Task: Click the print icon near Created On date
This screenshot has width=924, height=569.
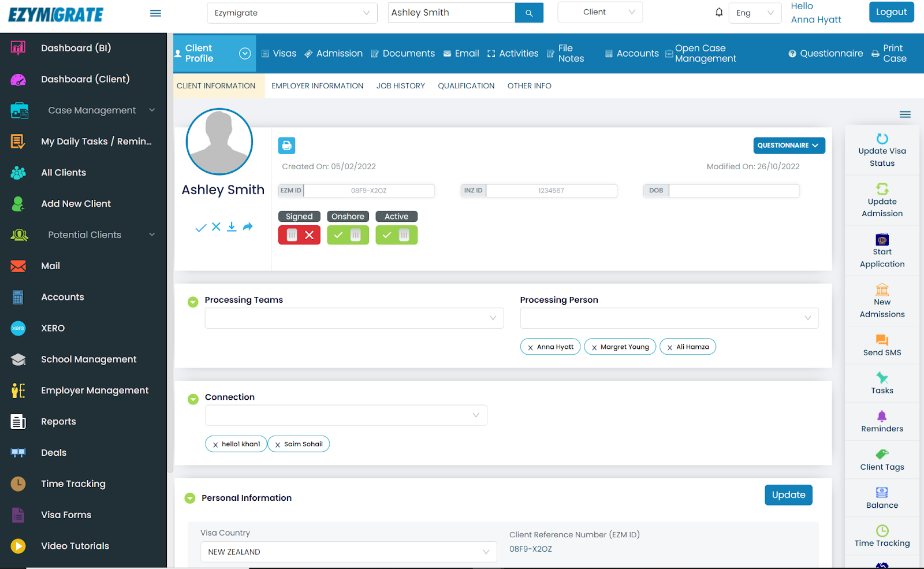Action: 286,146
